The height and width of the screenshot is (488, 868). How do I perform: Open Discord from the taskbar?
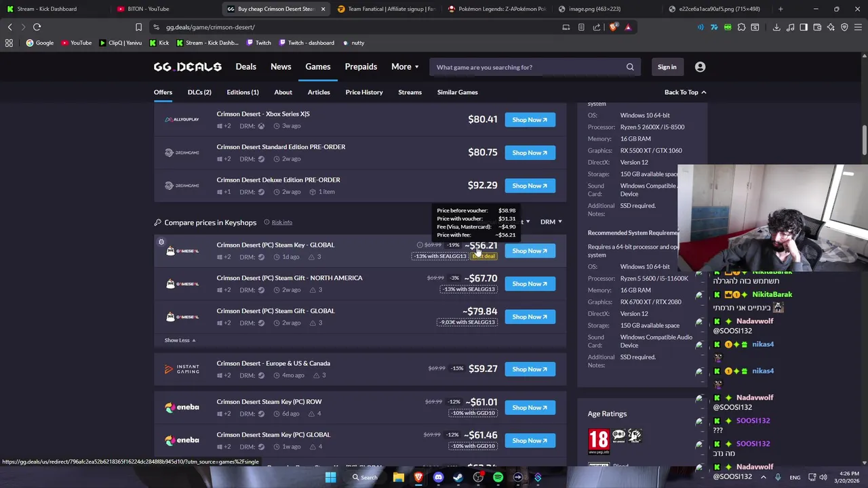pos(438,477)
